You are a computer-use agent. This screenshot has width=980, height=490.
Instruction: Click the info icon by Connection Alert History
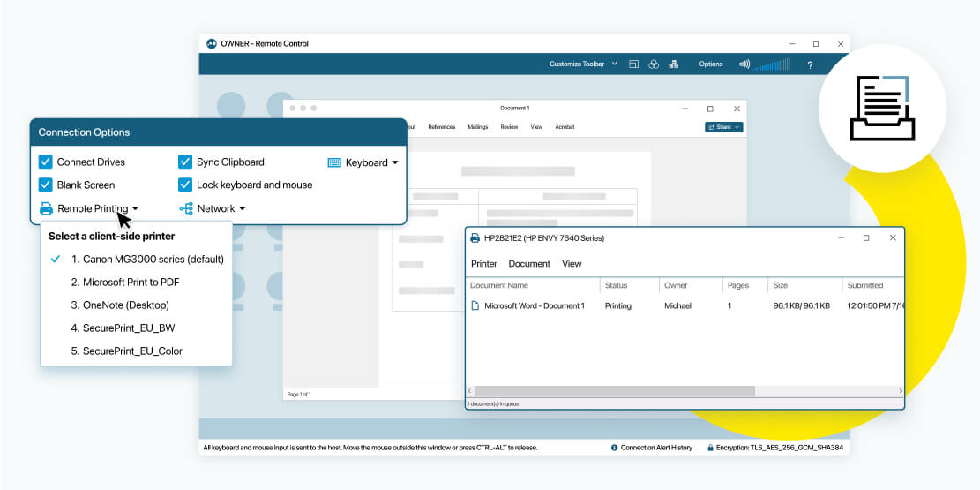tap(615, 448)
